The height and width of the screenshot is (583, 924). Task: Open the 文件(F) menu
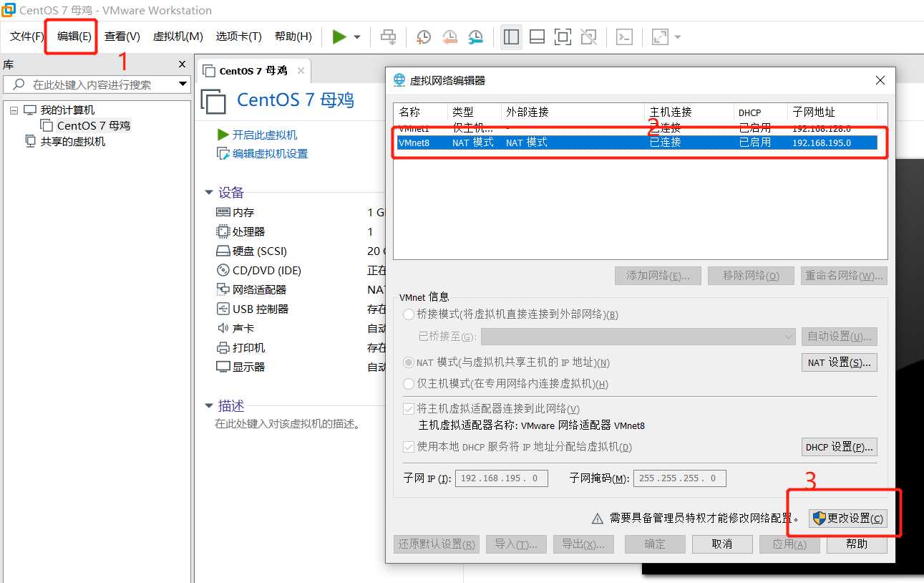click(x=27, y=37)
